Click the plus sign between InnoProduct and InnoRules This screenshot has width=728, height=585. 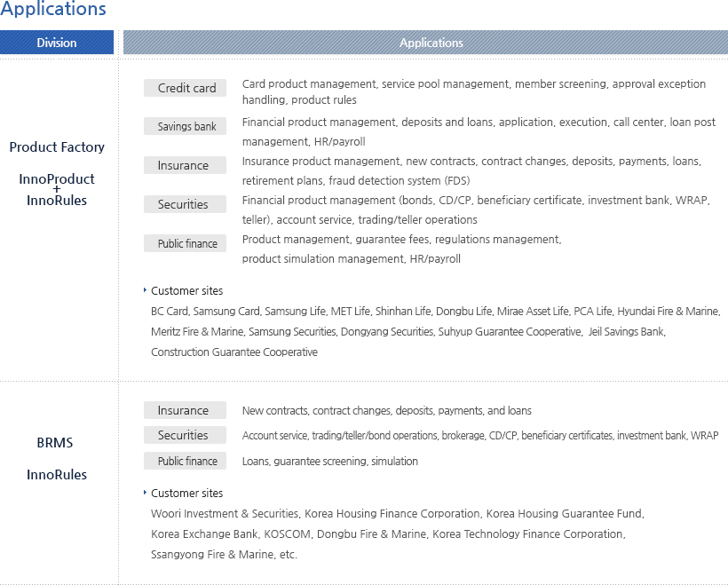(57, 189)
